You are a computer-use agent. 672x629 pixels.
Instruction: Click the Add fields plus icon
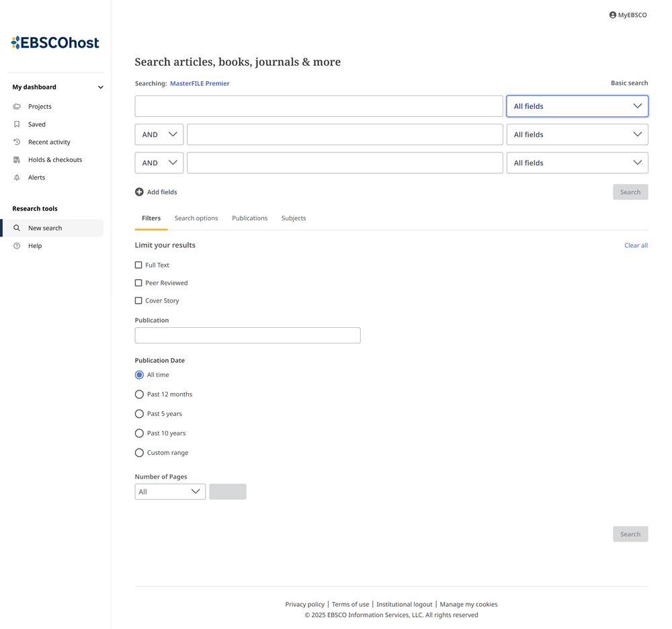[139, 192]
